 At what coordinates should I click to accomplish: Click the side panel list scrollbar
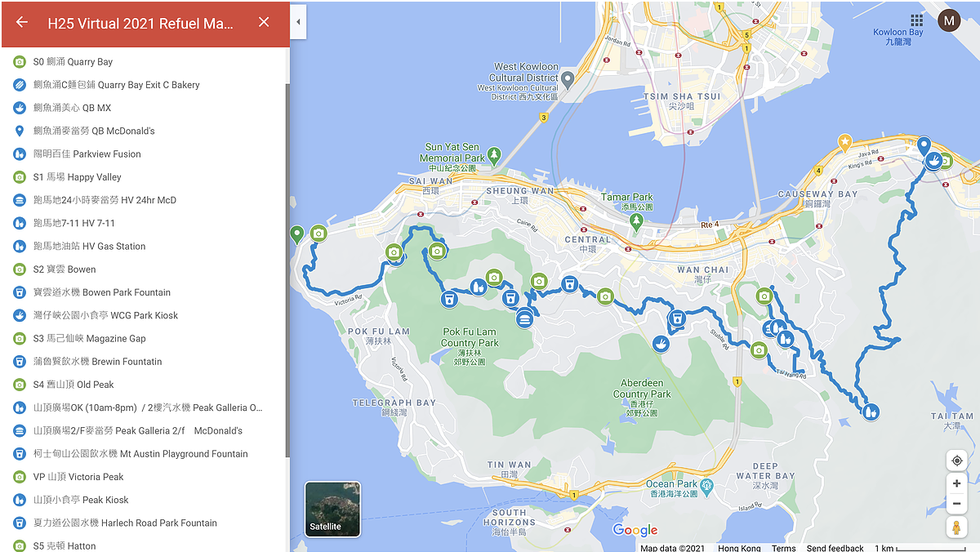[287, 269]
